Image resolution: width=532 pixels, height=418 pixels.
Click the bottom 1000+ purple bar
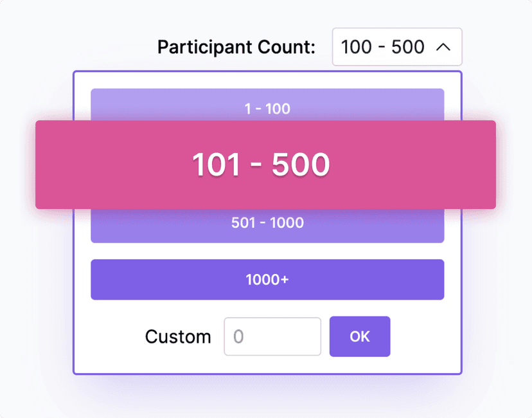[267, 279]
